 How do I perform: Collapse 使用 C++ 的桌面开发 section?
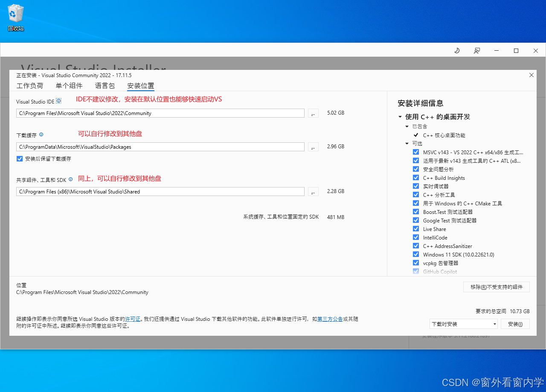coord(400,117)
